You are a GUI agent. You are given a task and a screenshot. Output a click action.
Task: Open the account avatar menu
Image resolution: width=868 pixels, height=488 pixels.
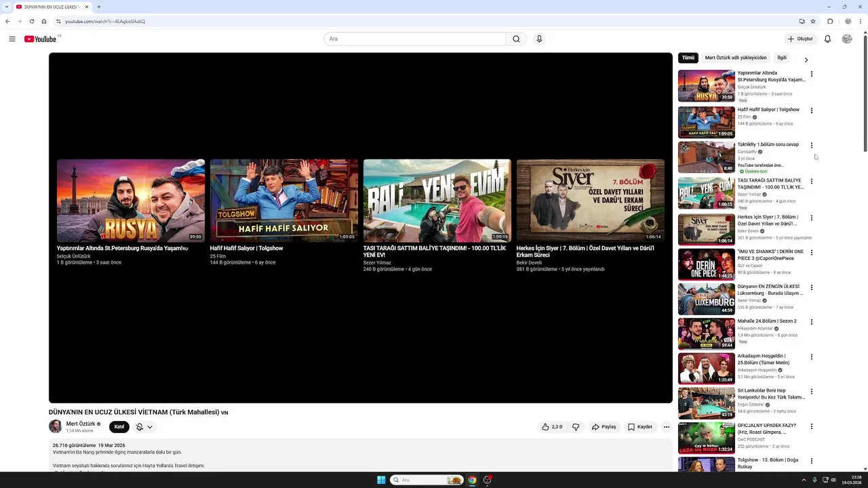click(847, 39)
